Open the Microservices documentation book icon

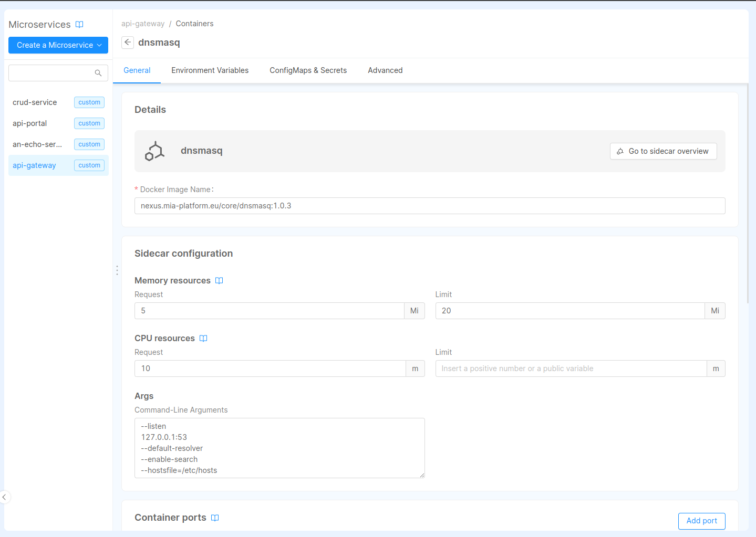tap(79, 25)
